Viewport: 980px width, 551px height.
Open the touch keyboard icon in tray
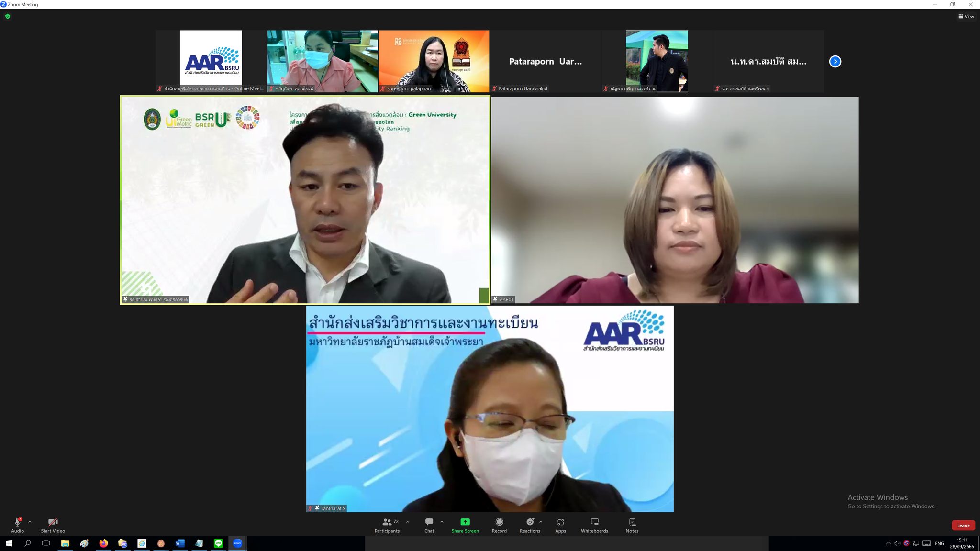926,543
